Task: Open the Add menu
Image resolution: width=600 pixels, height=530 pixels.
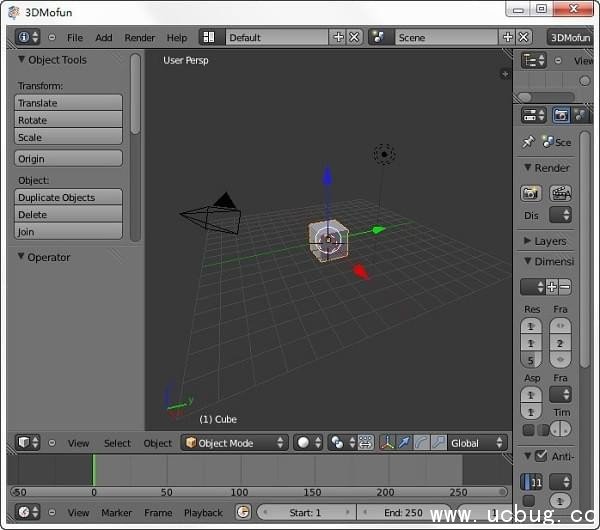Action: (104, 38)
